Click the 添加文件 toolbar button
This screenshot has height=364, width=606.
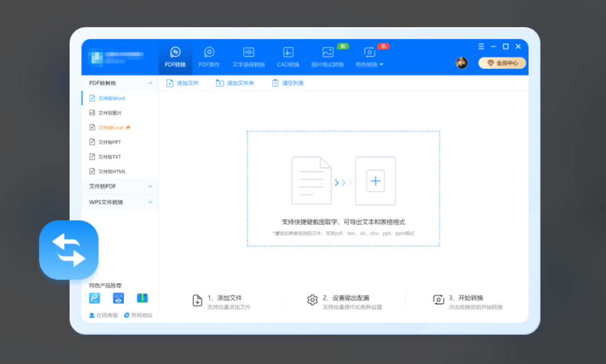[182, 83]
